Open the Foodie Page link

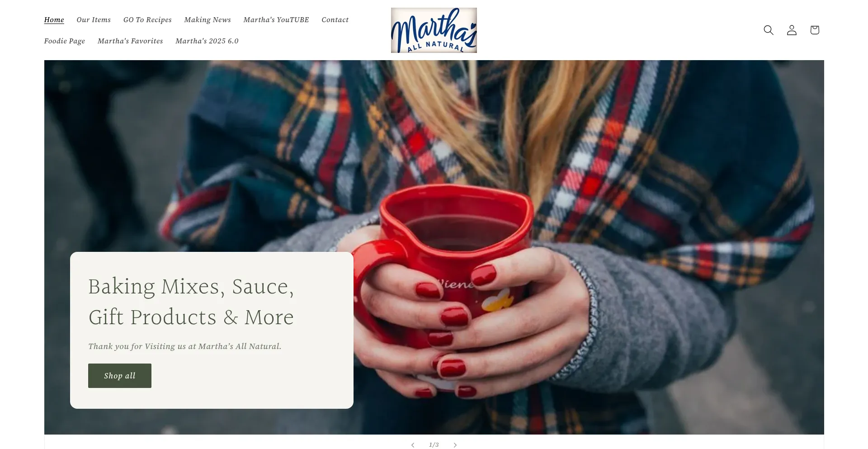pyautogui.click(x=65, y=41)
